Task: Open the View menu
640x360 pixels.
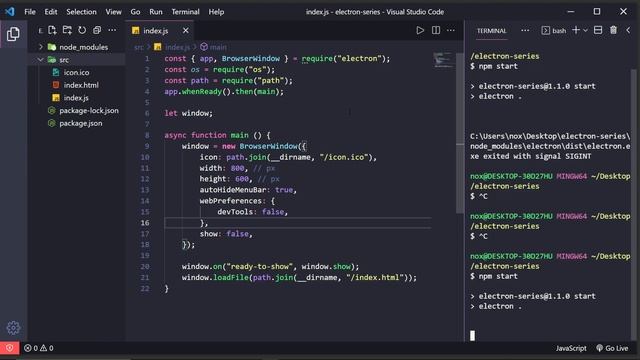Action: pos(113,12)
